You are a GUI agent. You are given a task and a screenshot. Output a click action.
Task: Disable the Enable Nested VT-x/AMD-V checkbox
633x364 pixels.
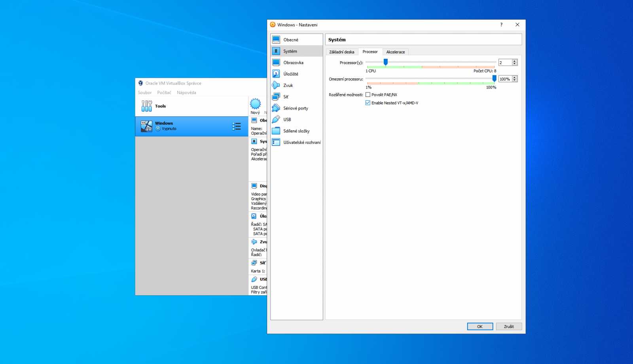368,103
